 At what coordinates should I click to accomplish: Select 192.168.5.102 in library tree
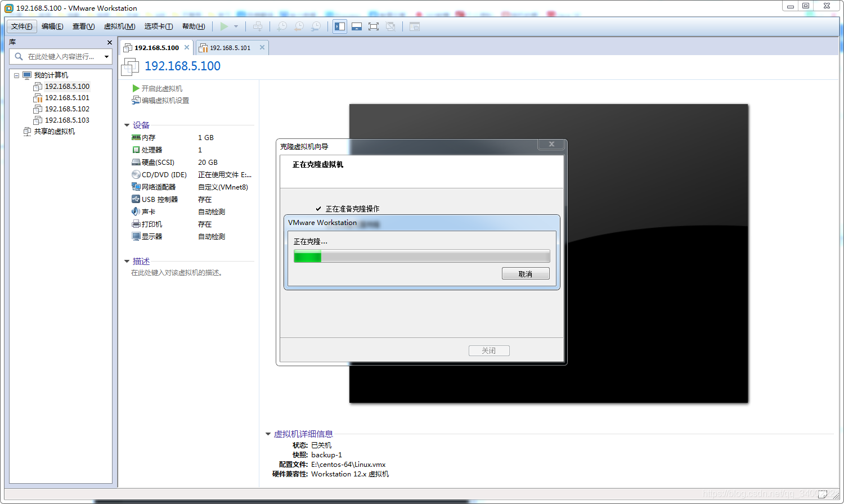[x=67, y=109]
